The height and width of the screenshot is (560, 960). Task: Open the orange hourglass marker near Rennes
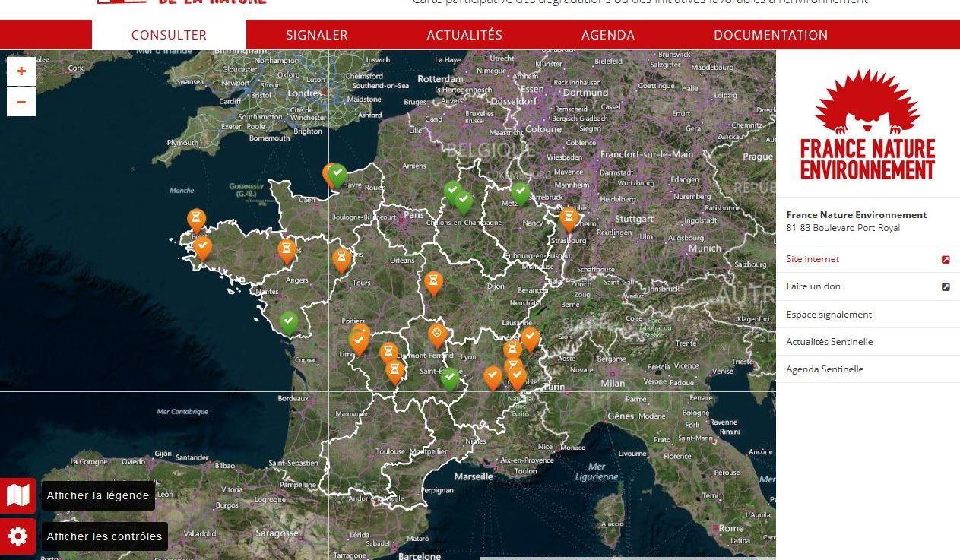[x=287, y=251]
